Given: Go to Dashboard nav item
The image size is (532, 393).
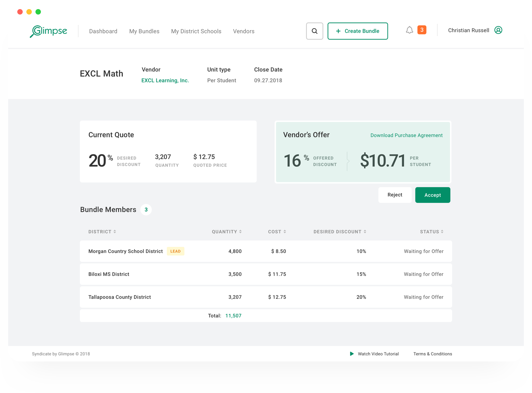Looking at the screenshot, I should [103, 31].
